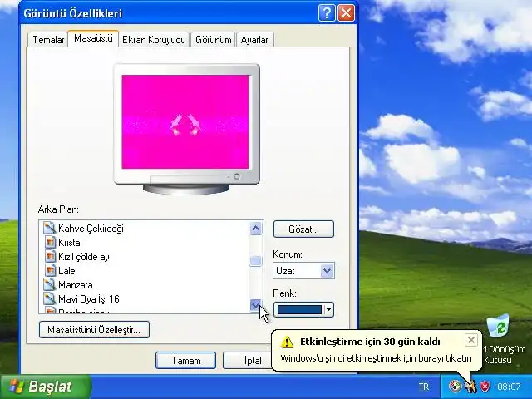Click the first system tray icon
The image size is (532, 399).
pos(455,386)
